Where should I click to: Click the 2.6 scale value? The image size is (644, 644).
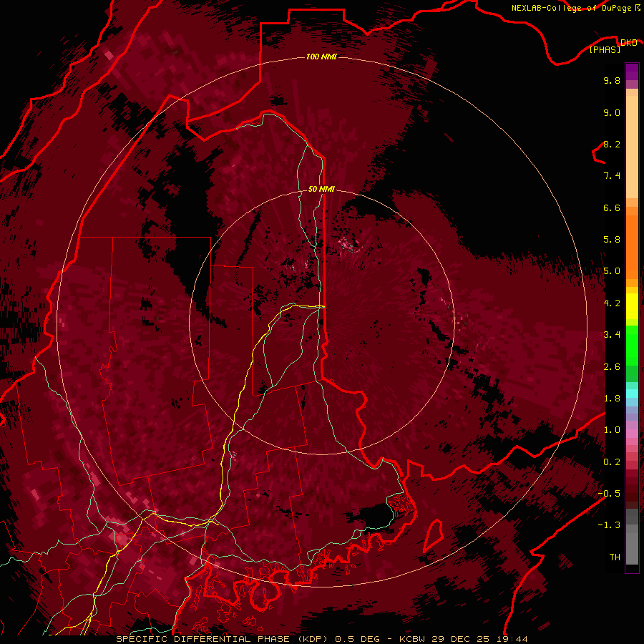[612, 367]
